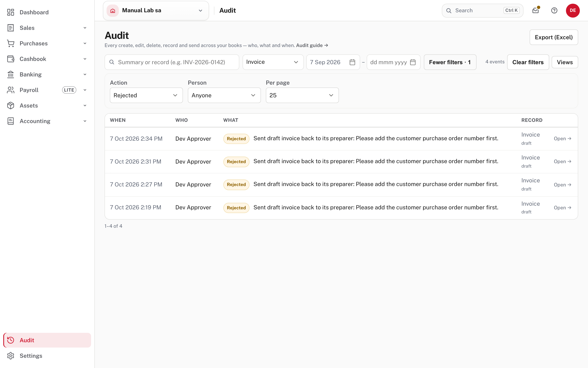
Task: Click the dd mmm yyyy end date field
Action: [x=393, y=62]
